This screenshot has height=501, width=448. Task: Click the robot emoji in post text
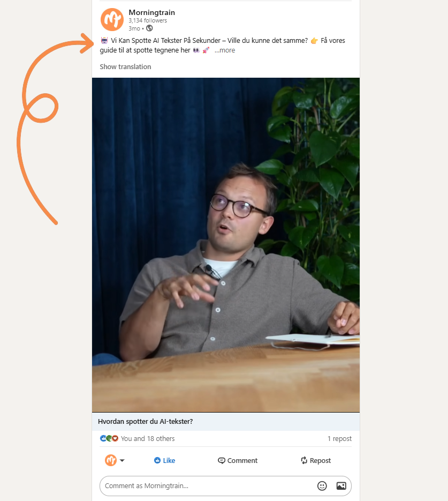click(104, 41)
